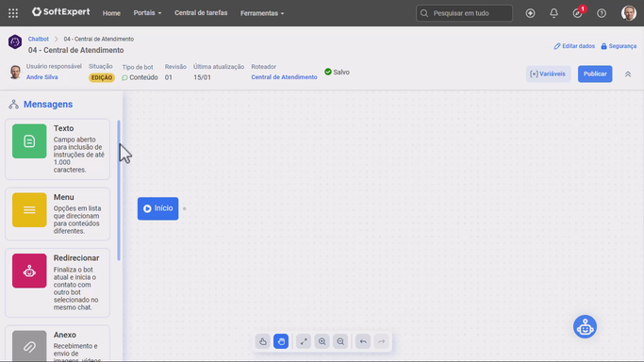Expand the Ferramentas dropdown menu
The image size is (644, 362).
pyautogui.click(x=262, y=13)
